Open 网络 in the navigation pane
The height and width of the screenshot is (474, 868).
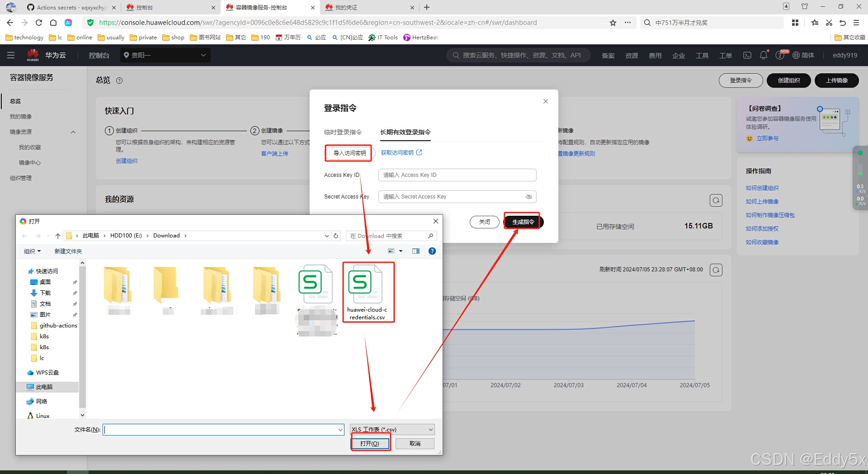click(41, 402)
